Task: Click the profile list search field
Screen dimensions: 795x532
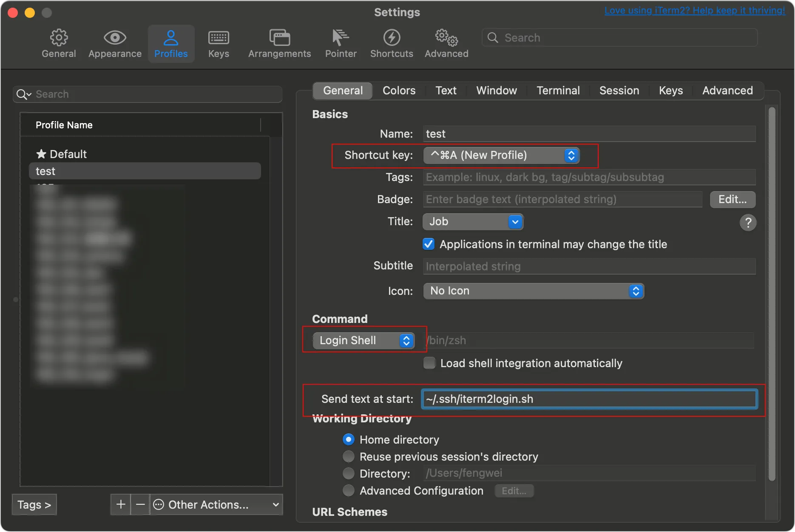Action: [148, 94]
